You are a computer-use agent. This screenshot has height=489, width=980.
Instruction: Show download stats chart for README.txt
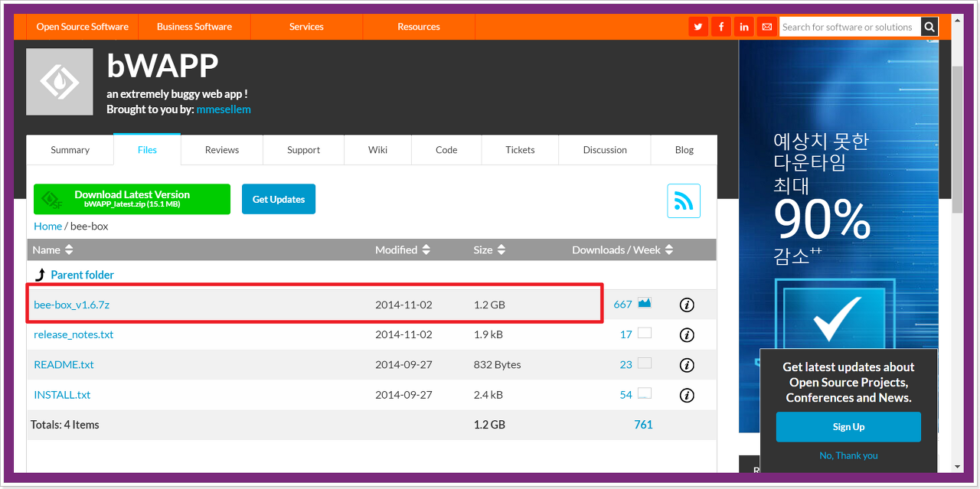coord(645,363)
